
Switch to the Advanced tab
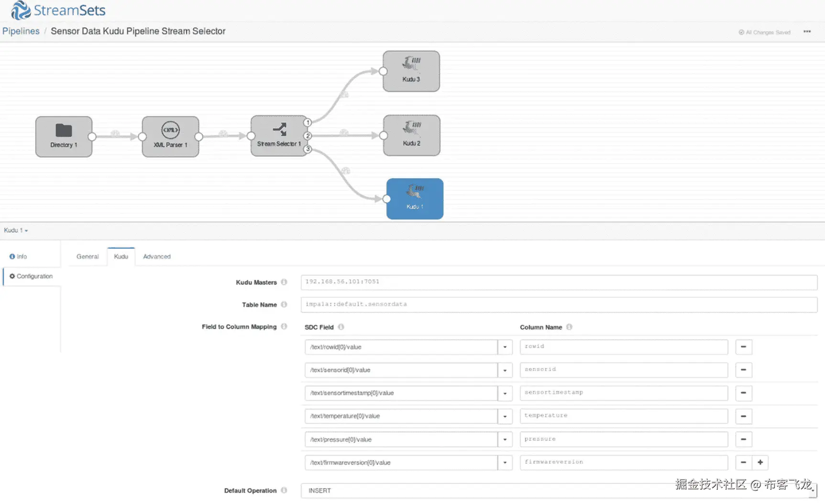tap(157, 257)
